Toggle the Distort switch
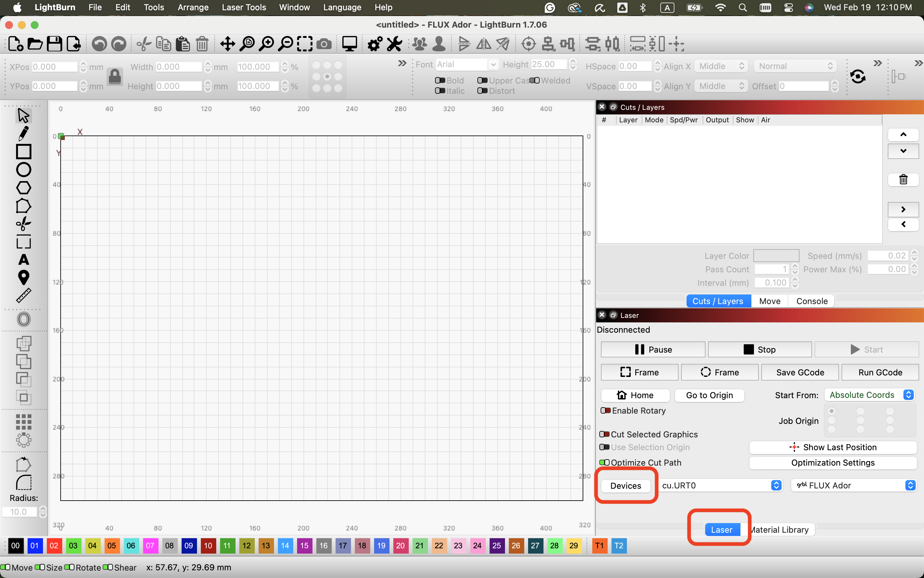 [482, 91]
